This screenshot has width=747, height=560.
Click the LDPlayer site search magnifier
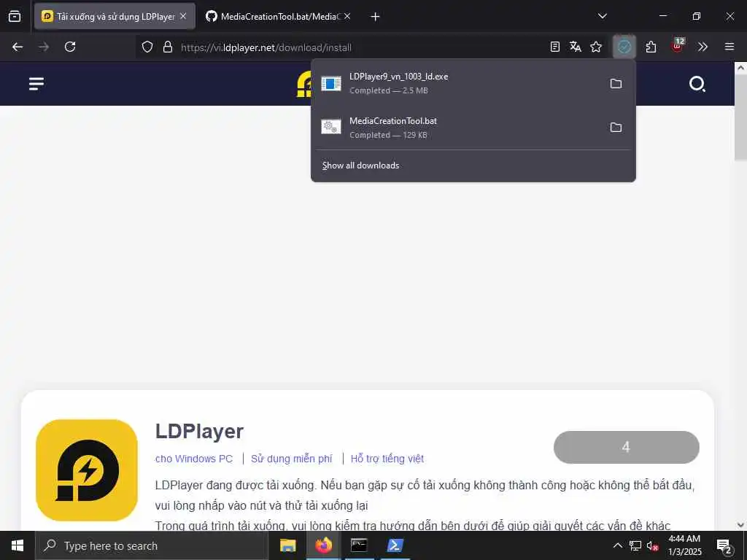coord(697,84)
